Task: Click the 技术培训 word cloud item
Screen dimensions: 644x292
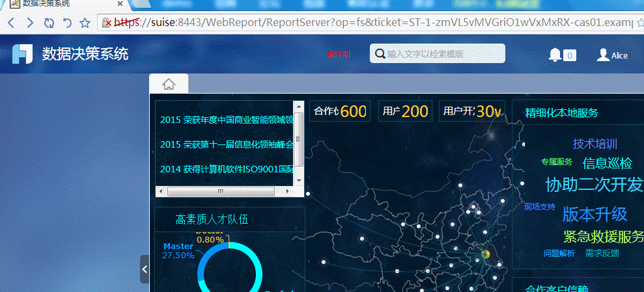Action: tap(595, 144)
